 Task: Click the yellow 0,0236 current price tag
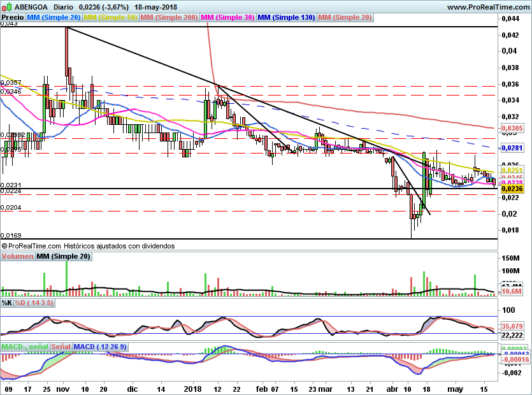coord(513,189)
